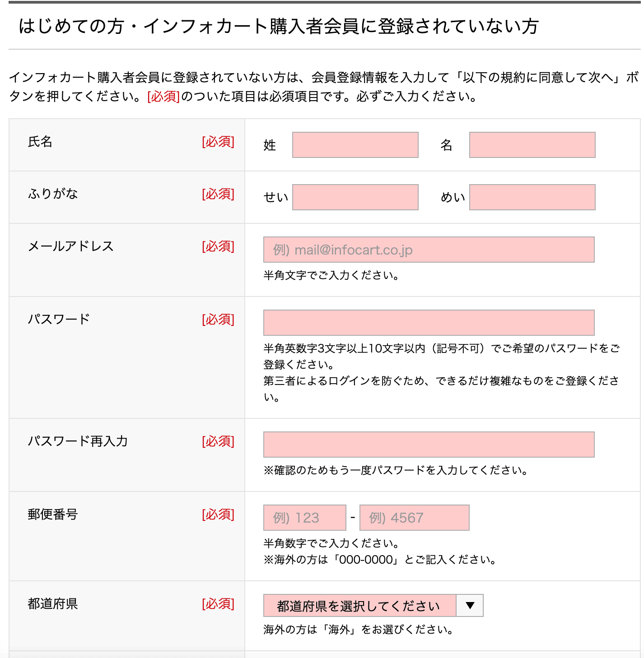Click the black triangle arrow of prefecture selector

(470, 606)
